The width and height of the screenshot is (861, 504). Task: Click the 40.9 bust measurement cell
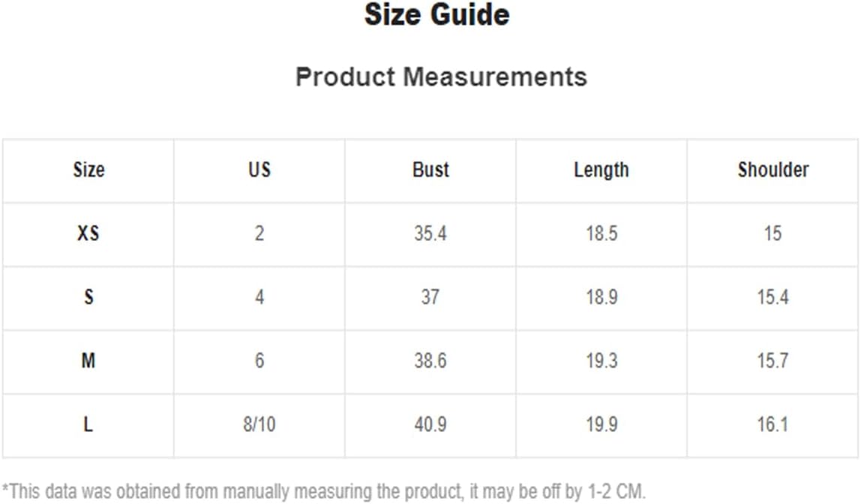click(x=430, y=424)
